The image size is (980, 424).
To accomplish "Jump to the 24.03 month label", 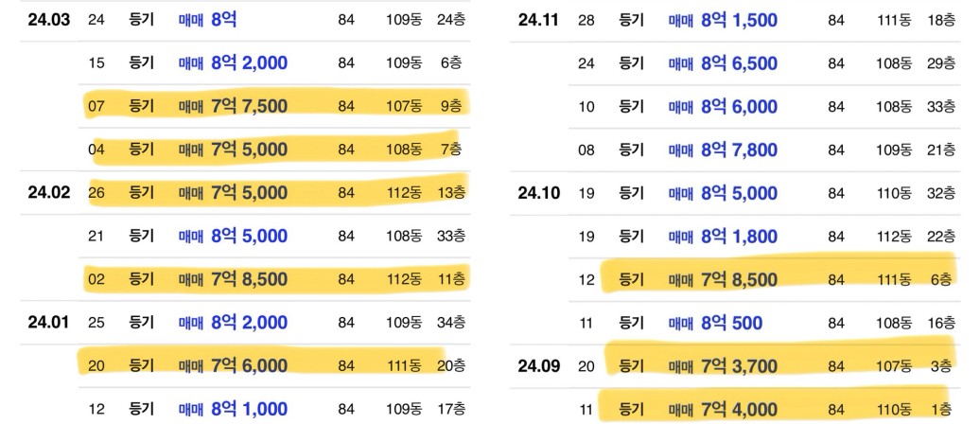I will click(49, 20).
